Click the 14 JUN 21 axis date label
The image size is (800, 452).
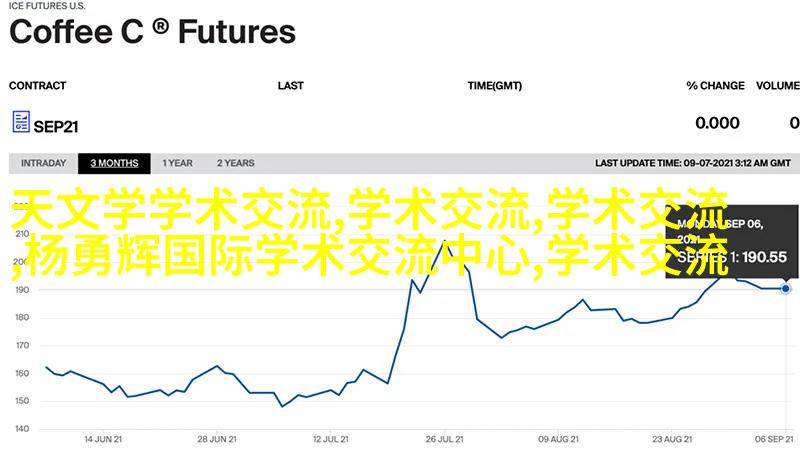(x=103, y=438)
